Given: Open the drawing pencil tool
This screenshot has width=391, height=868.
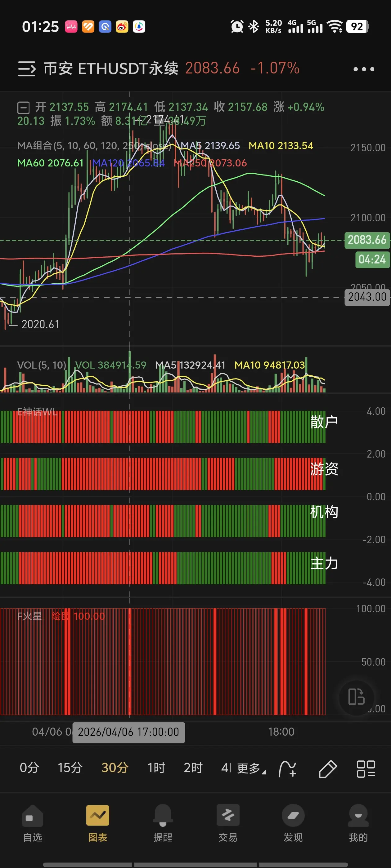Looking at the screenshot, I should point(328,769).
